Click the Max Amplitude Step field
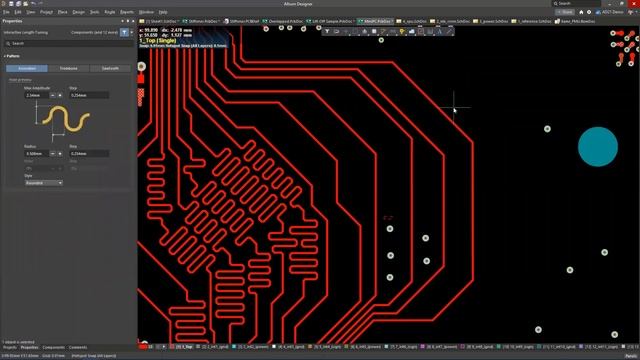The height and width of the screenshot is (360, 640). tap(89, 95)
